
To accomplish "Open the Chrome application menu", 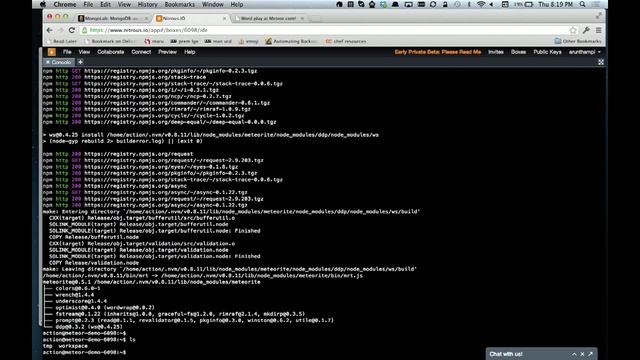I will [x=65, y=4].
